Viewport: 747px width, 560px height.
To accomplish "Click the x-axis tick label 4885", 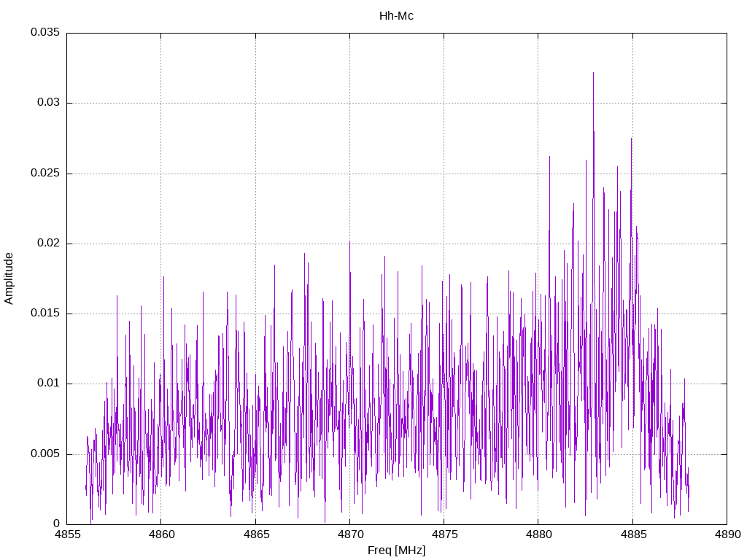I will click(632, 534).
